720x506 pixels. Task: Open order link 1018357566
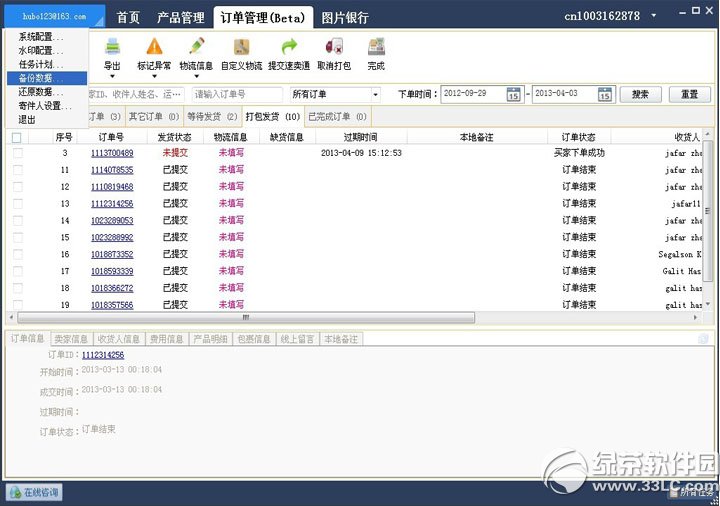pyautogui.click(x=112, y=305)
